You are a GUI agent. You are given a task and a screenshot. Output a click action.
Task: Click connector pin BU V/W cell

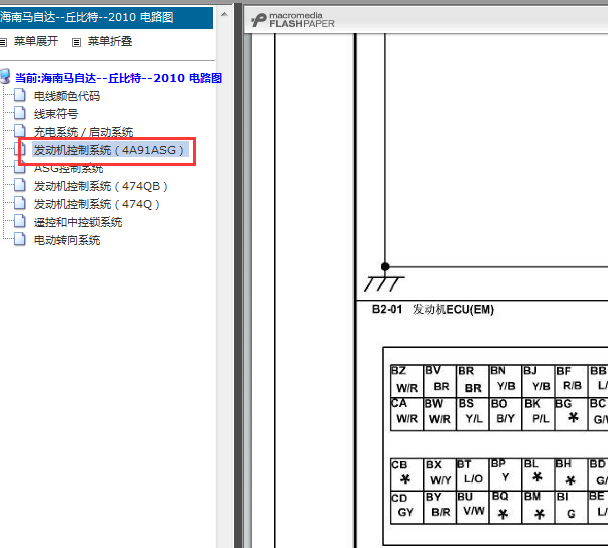[x=473, y=508]
